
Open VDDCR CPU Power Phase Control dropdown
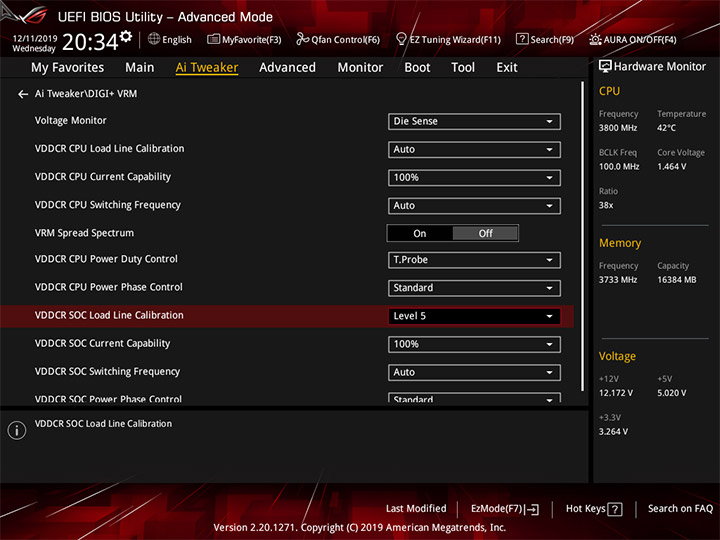(474, 288)
